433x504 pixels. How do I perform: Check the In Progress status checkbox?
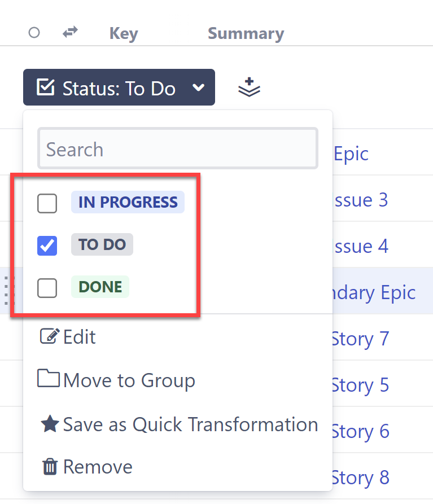[47, 203]
